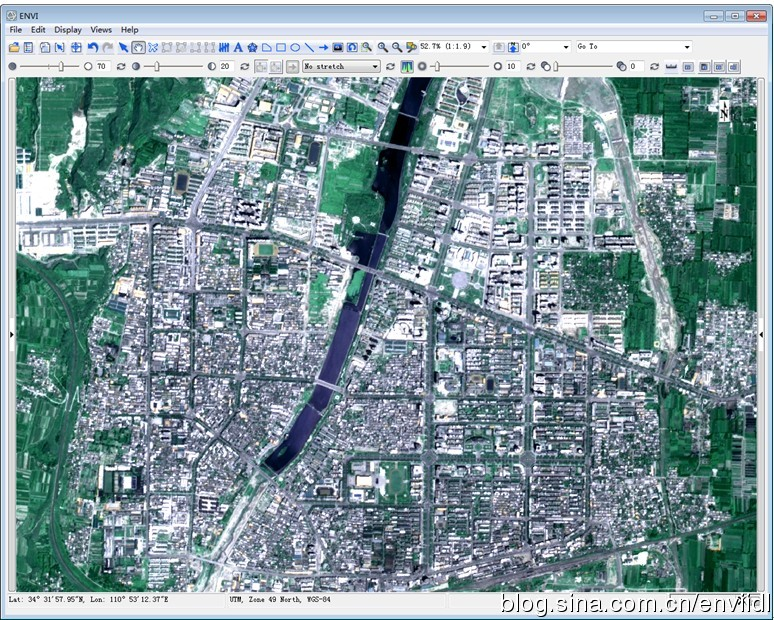
Task: Click the Portal view icon
Action: pyautogui.click(x=689, y=67)
